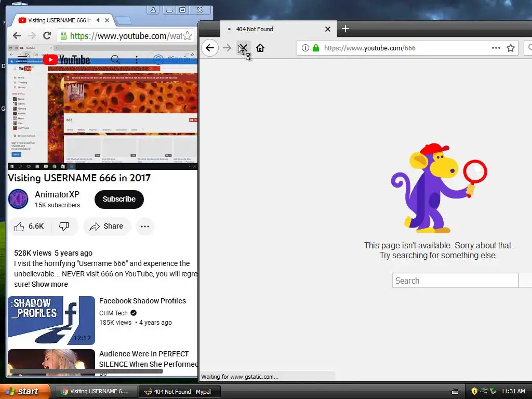Click the Search box on 404 page
This screenshot has height=399, width=532.
pos(455,281)
